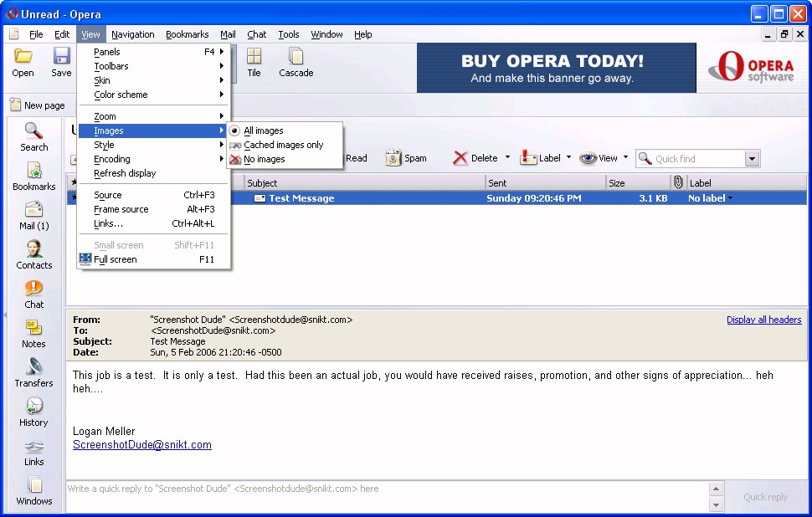
Task: Click the Cascade windows icon
Action: tap(296, 63)
